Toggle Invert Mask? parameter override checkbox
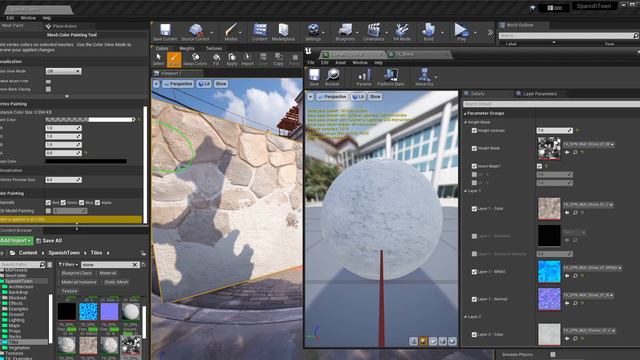 tap(474, 166)
